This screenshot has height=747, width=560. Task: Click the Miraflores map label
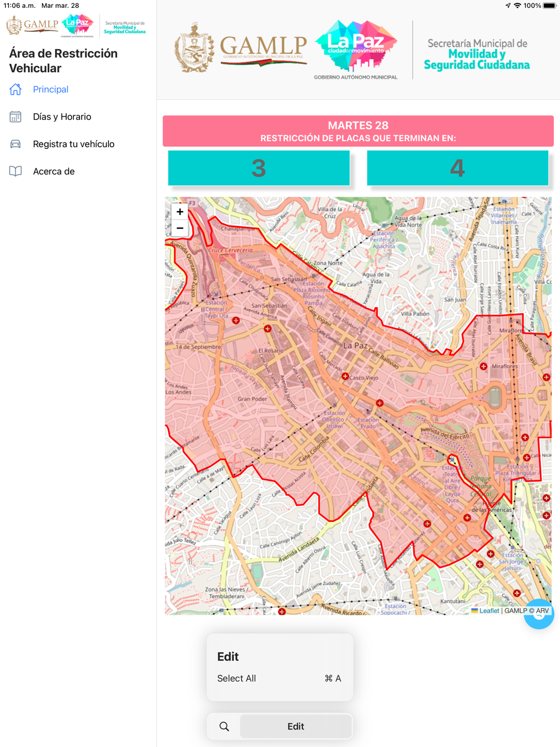tap(505, 366)
